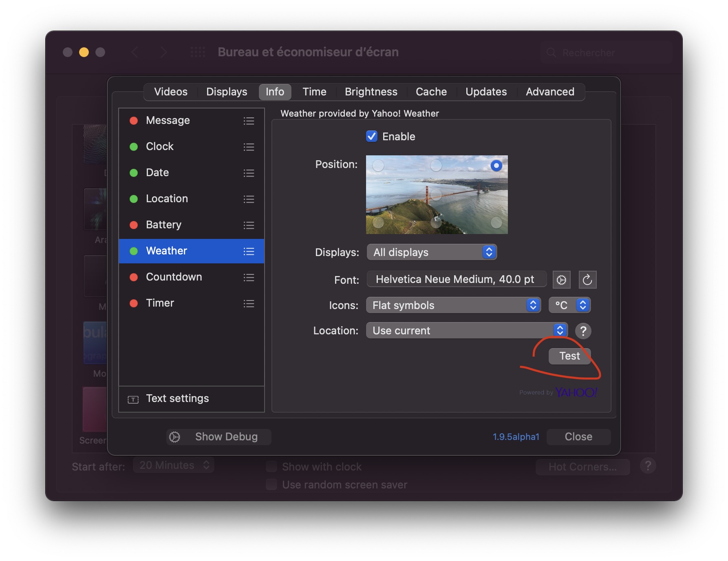Select bottom-center position radio button
Image resolution: width=728 pixels, height=561 pixels.
[436, 223]
